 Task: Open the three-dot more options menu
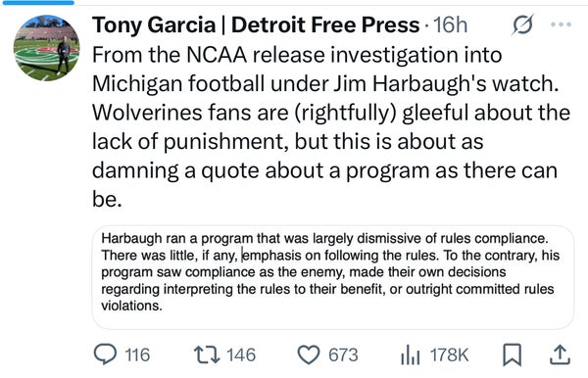click(561, 24)
